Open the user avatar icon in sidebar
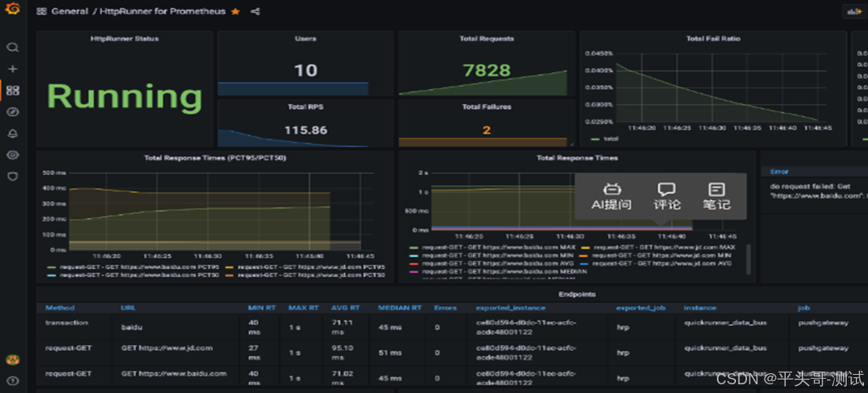 [x=12, y=360]
